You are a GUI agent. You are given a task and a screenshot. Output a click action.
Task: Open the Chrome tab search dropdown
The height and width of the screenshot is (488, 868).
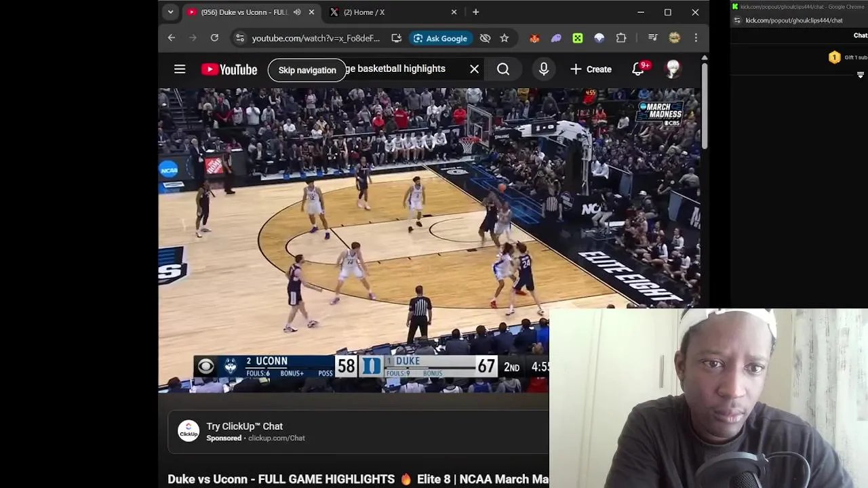point(170,12)
